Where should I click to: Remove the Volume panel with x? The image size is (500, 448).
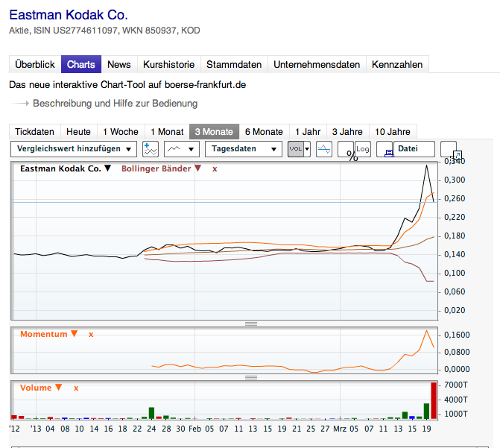[x=76, y=388]
